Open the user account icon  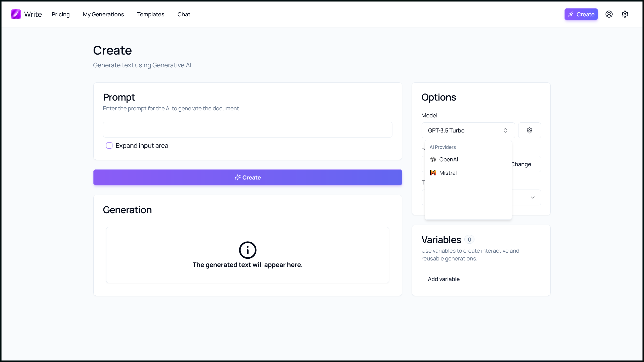point(609,14)
